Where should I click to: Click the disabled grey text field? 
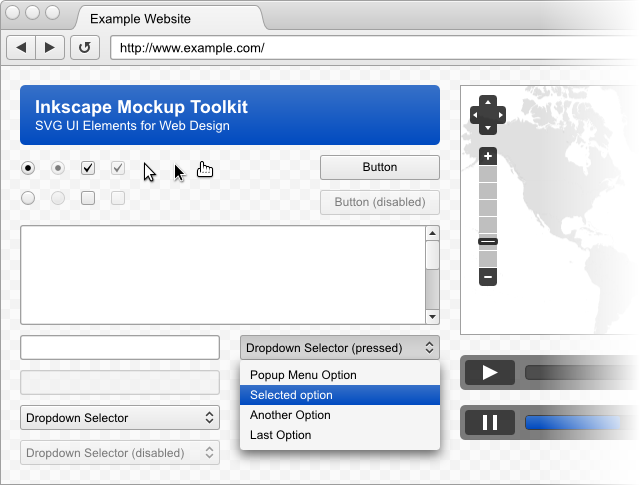pos(120,383)
